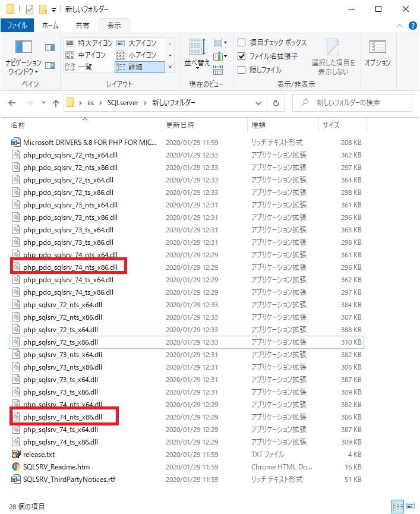Open Customize Quick Access Toolbar dropdown
This screenshot has height=514, width=420.
coord(53,10)
